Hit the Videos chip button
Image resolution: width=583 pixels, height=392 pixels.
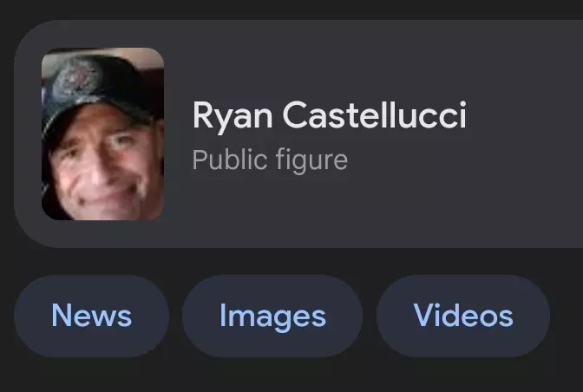[462, 316]
